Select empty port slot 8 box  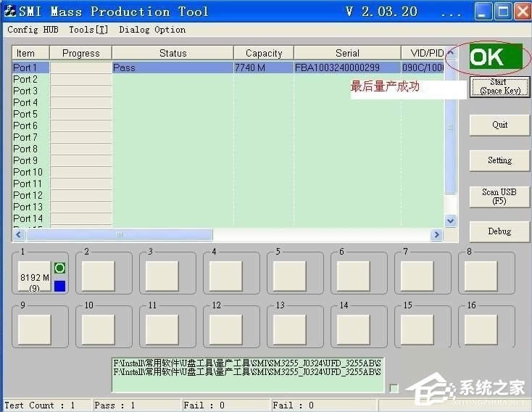pyautogui.click(x=481, y=276)
